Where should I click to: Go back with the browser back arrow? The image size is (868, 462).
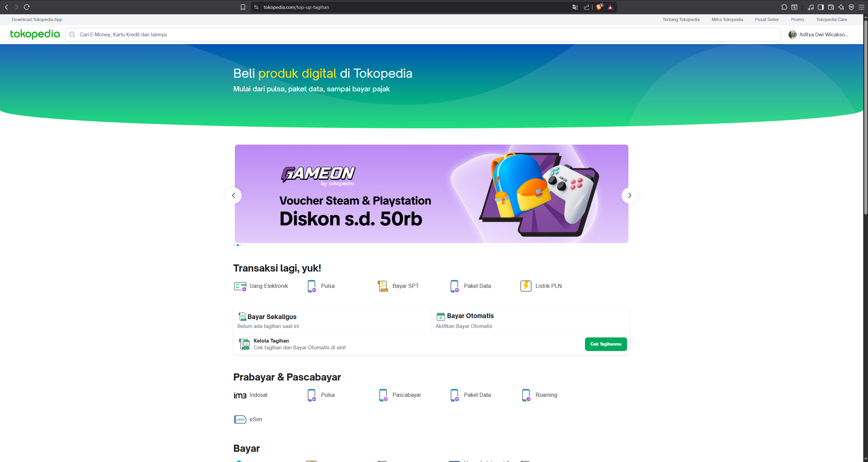pyautogui.click(x=6, y=7)
